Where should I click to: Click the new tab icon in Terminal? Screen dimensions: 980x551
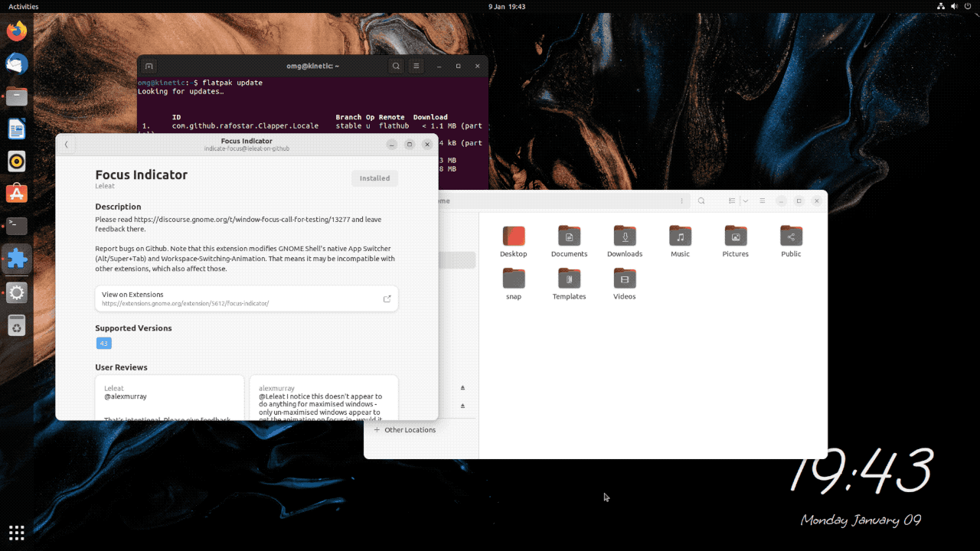click(149, 66)
